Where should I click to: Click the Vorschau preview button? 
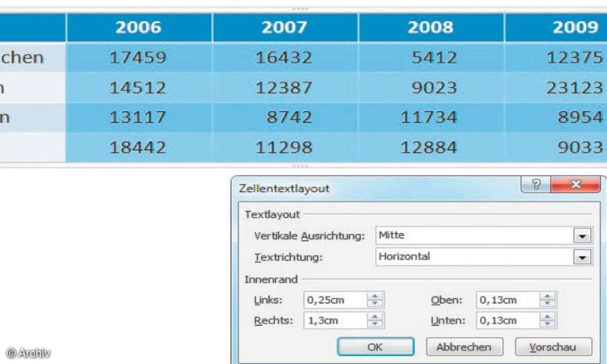point(553,347)
